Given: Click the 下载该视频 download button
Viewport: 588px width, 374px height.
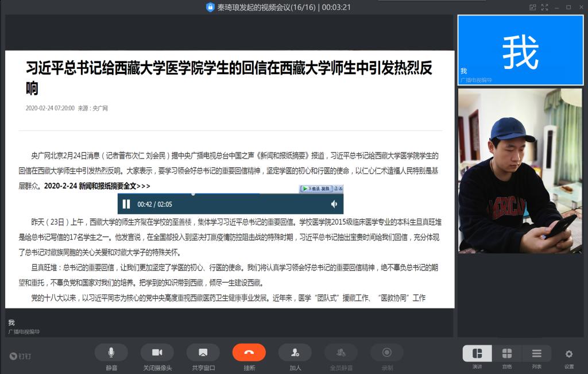Looking at the screenshot, I should coord(316,188).
